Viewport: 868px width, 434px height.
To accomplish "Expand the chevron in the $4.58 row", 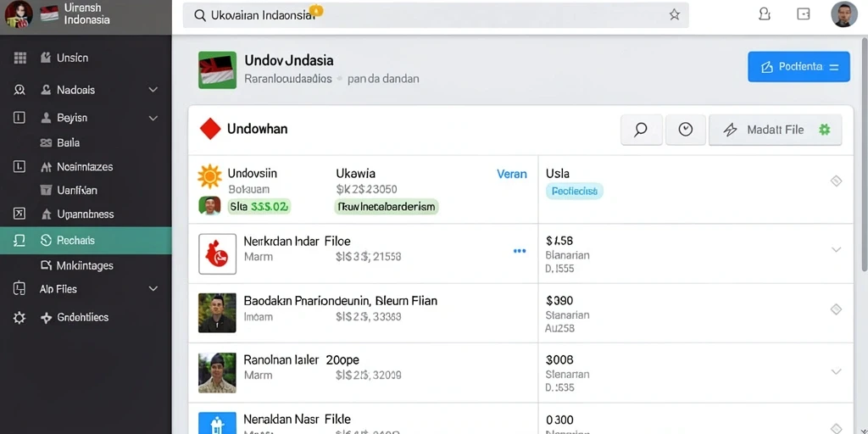I will pos(836,250).
